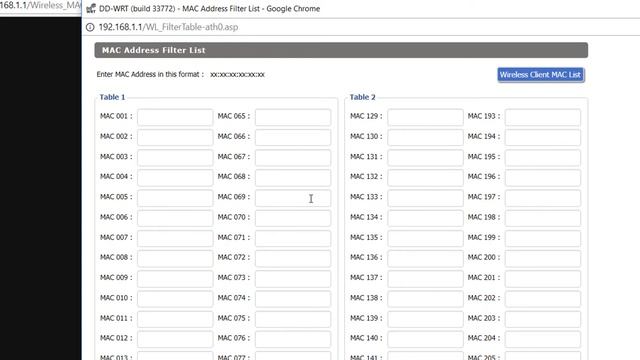
Task: Focus the MAC 002 input field
Action: click(175, 137)
